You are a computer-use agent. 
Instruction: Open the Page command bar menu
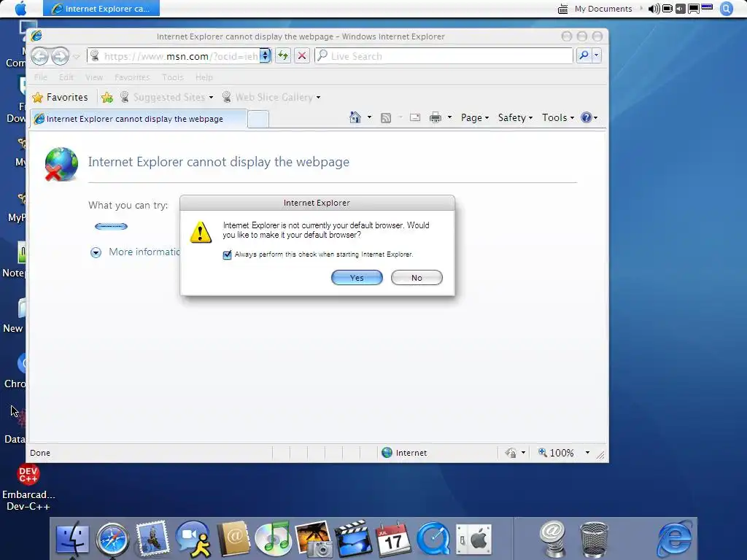point(474,117)
